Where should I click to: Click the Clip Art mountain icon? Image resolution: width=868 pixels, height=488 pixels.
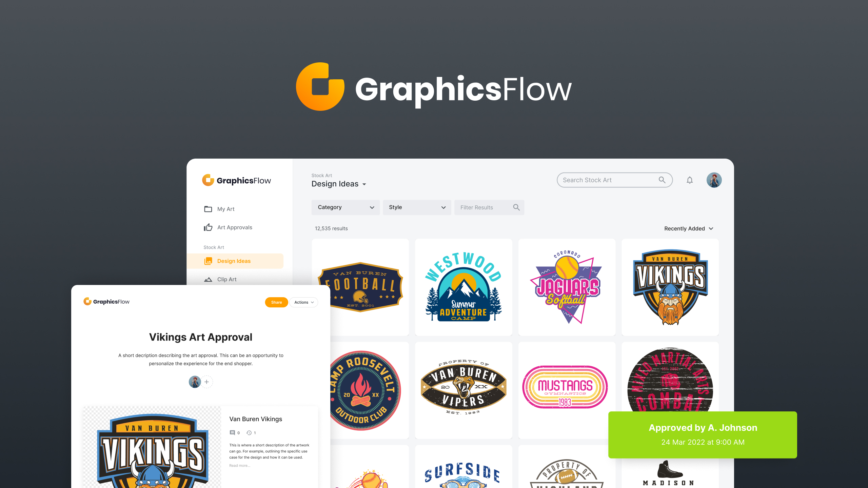208,279
